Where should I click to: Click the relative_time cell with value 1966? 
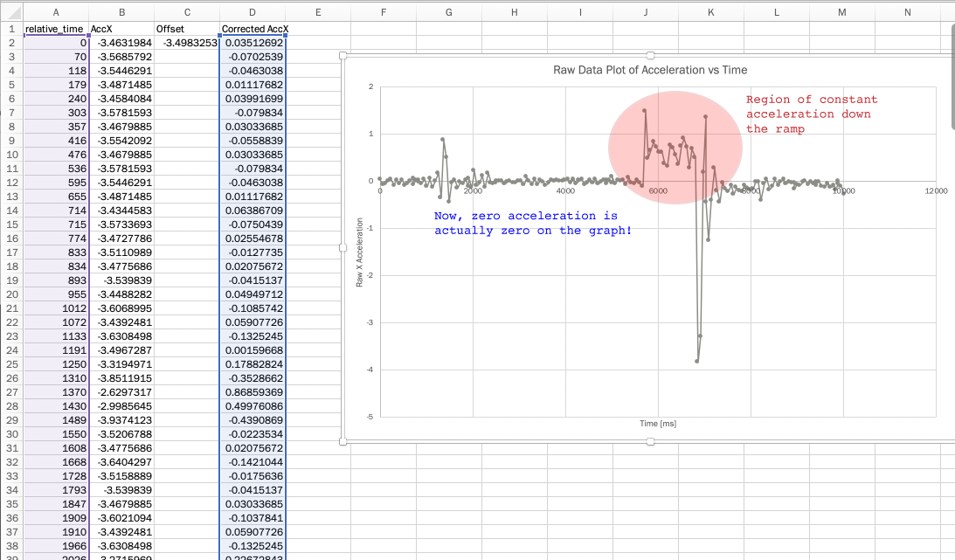pos(56,546)
